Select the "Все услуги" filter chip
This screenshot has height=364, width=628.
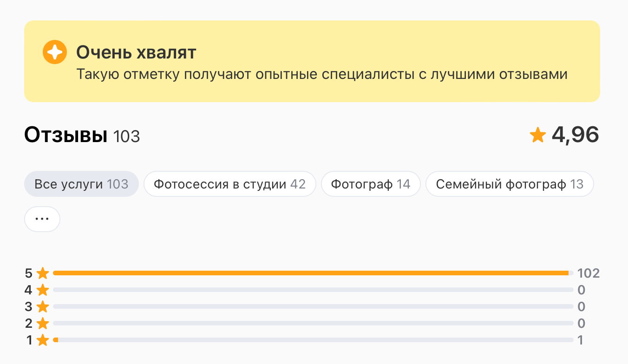[81, 184]
